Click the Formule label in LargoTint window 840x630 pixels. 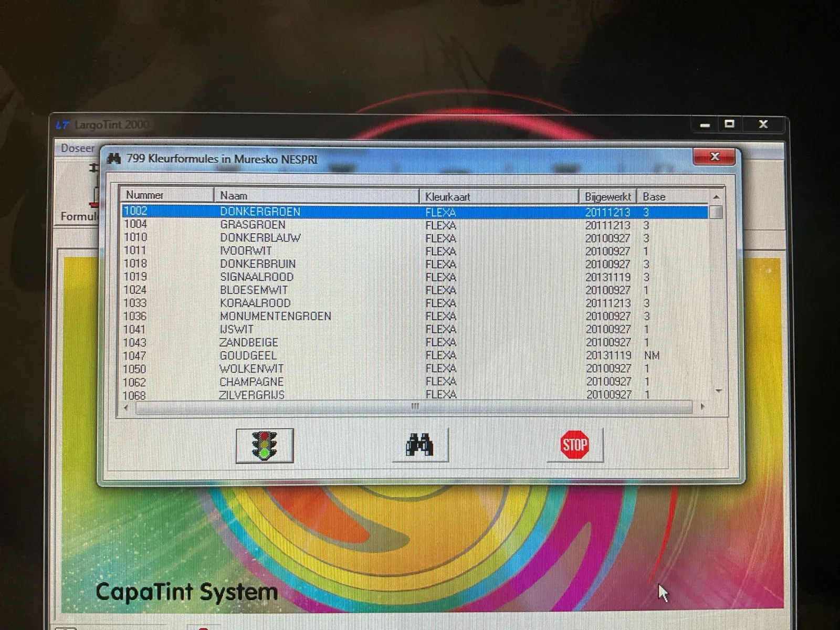point(79,216)
